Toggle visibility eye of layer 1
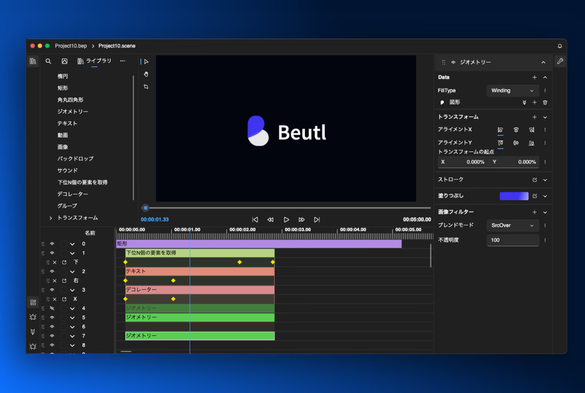Screen dimensions: 585x393 [x=52, y=253]
